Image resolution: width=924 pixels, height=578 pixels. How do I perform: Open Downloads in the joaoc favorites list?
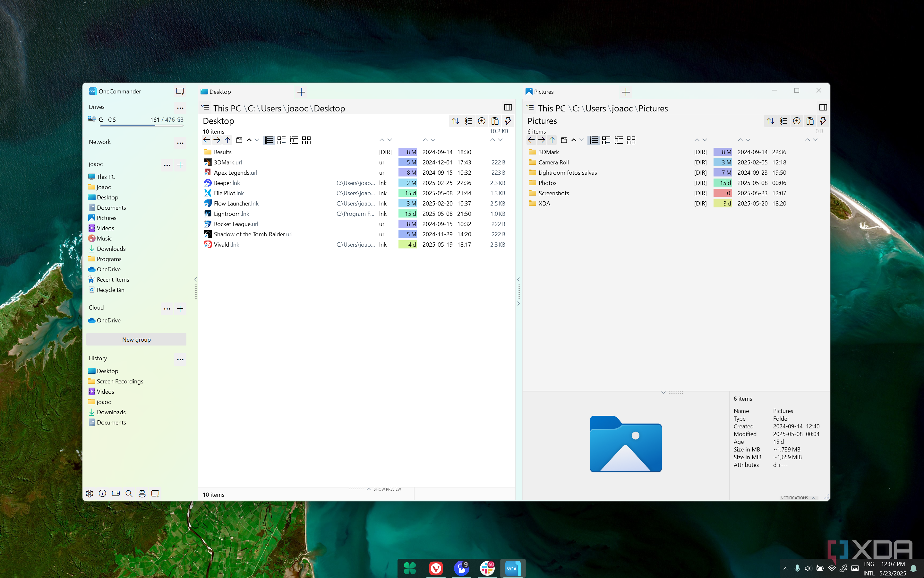[x=111, y=249]
